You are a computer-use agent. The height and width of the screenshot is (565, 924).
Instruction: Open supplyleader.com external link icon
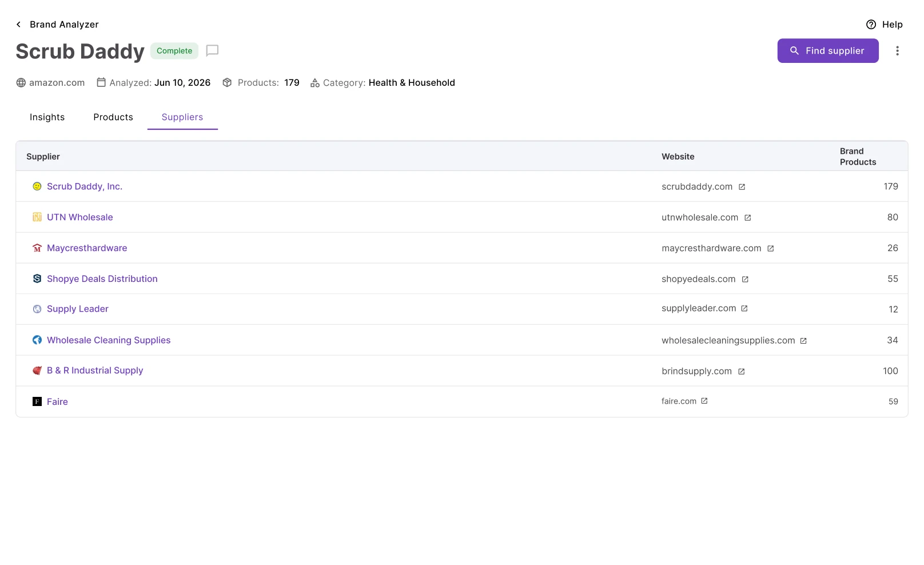coord(744,309)
